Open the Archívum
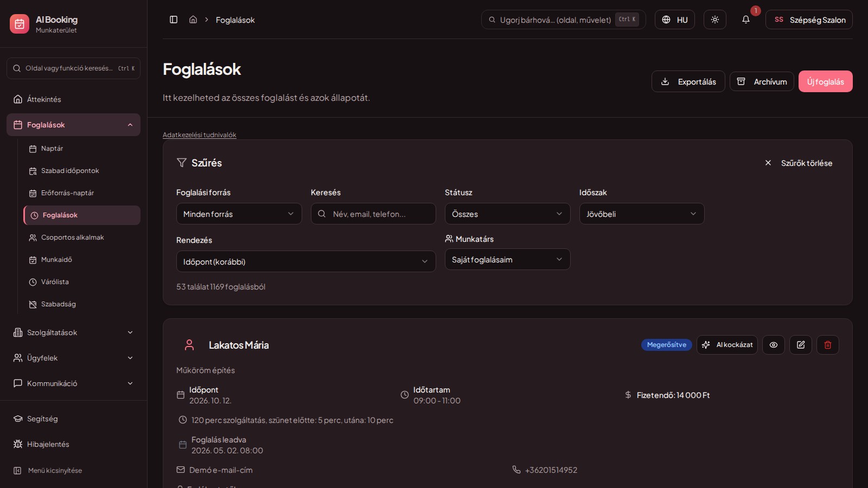 [x=762, y=81]
